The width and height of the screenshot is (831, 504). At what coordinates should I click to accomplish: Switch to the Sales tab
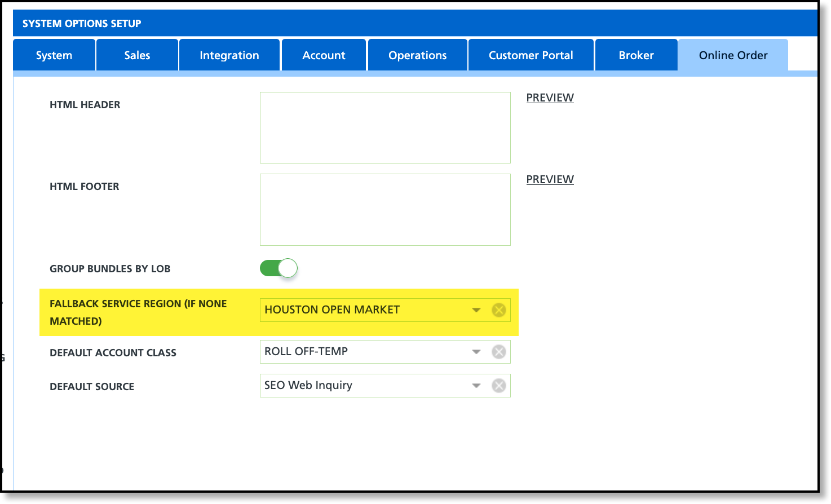point(138,55)
